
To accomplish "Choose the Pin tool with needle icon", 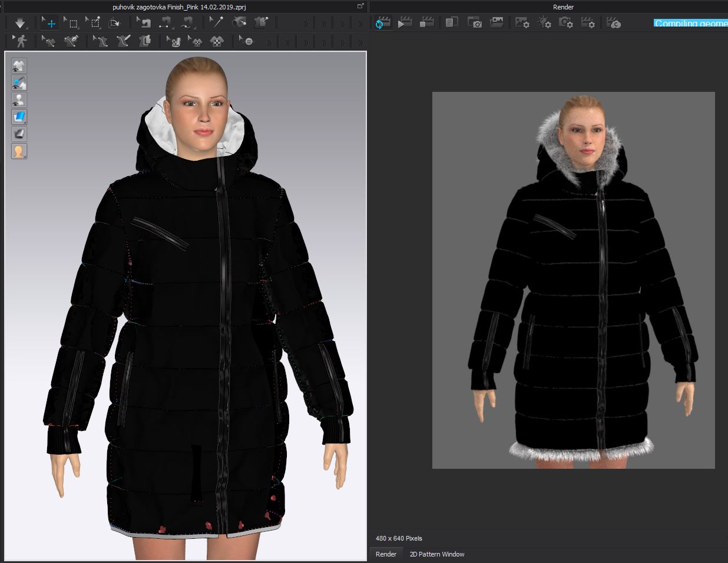I will tap(216, 23).
